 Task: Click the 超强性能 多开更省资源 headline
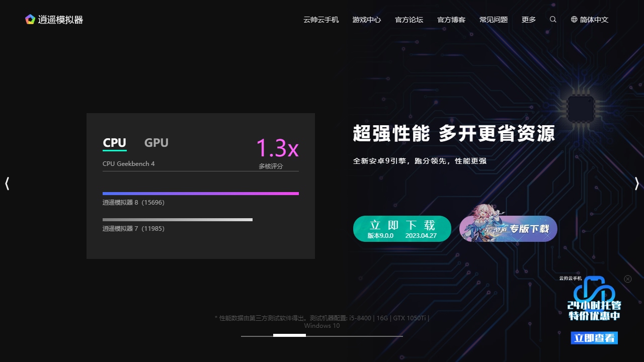[454, 134]
